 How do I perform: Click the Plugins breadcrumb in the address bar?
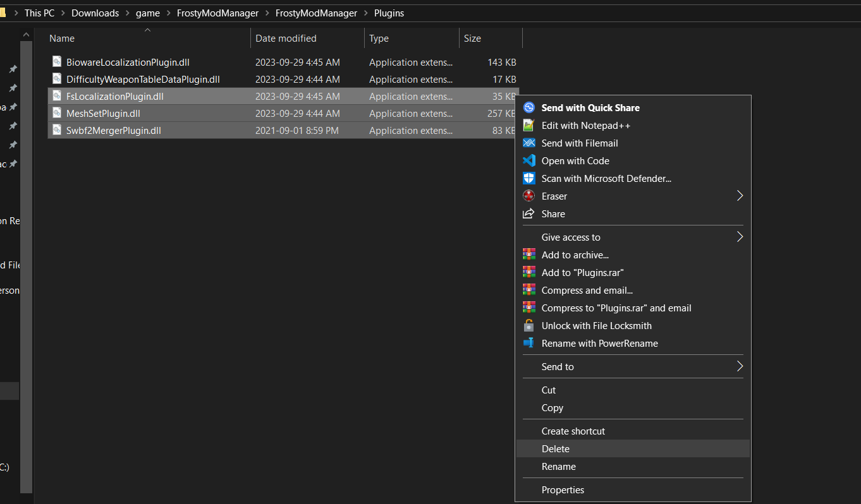(389, 13)
